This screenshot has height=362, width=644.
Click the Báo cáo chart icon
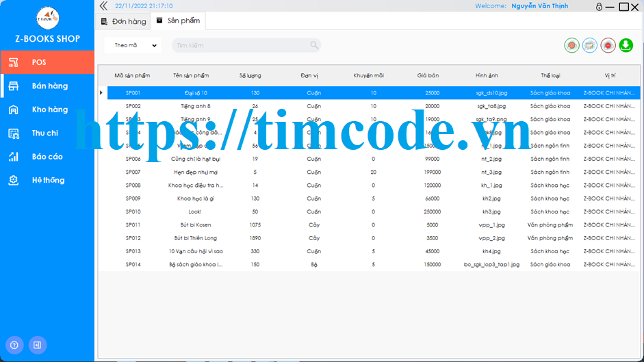tap(14, 157)
